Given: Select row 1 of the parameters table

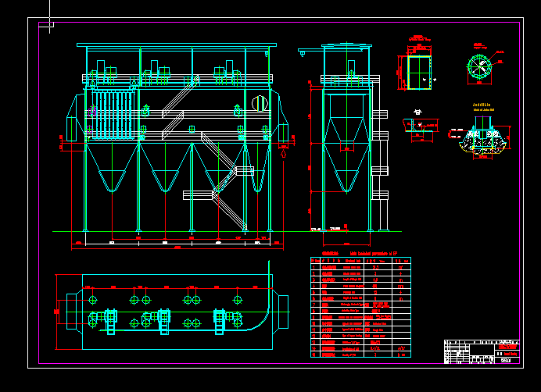Looking at the screenshot, I should tap(360, 266).
